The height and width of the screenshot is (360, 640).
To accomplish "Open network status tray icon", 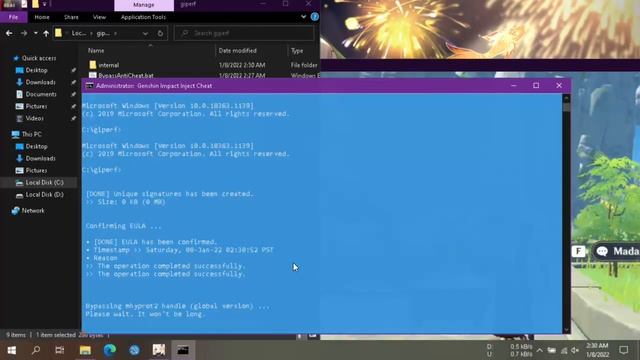I will [564, 350].
